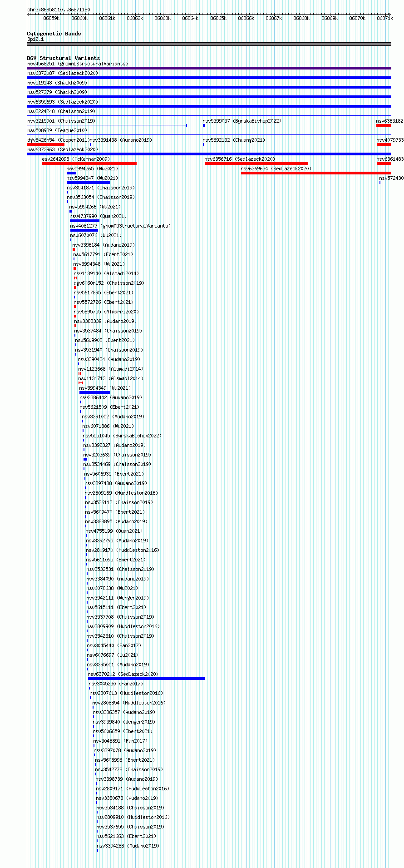Select the red nsv6369634 (Sedlazeck2020) bar
Image resolution: width=404 pixels, height=868 pixels.
[316, 173]
